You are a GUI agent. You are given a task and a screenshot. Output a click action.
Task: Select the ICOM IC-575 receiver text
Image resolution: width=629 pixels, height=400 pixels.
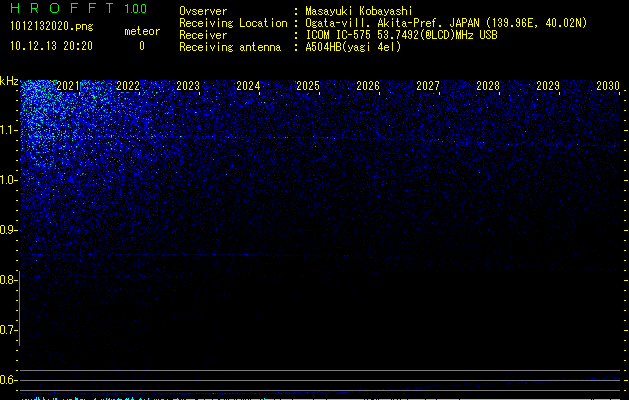(401, 35)
